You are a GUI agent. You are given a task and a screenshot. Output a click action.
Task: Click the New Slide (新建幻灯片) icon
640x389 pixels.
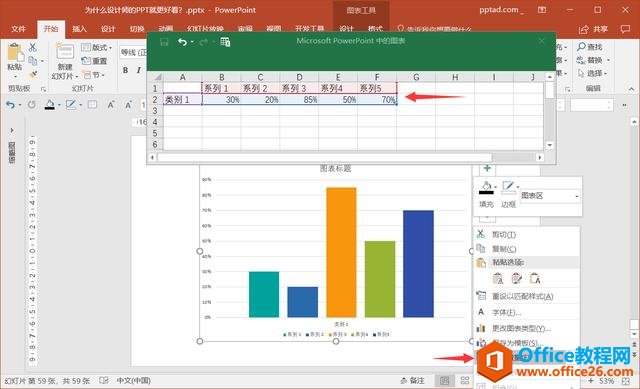coord(65,52)
